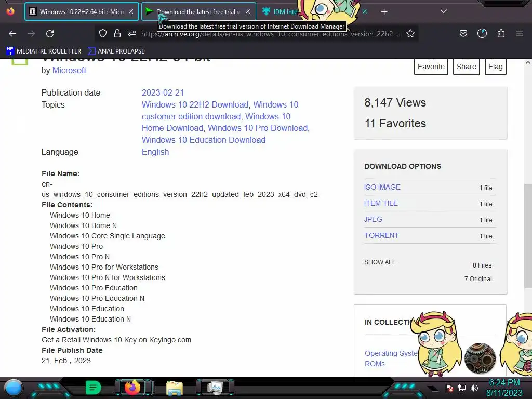
Task: Click the page vertical scrollbar thumb
Action: pyautogui.click(x=528, y=236)
